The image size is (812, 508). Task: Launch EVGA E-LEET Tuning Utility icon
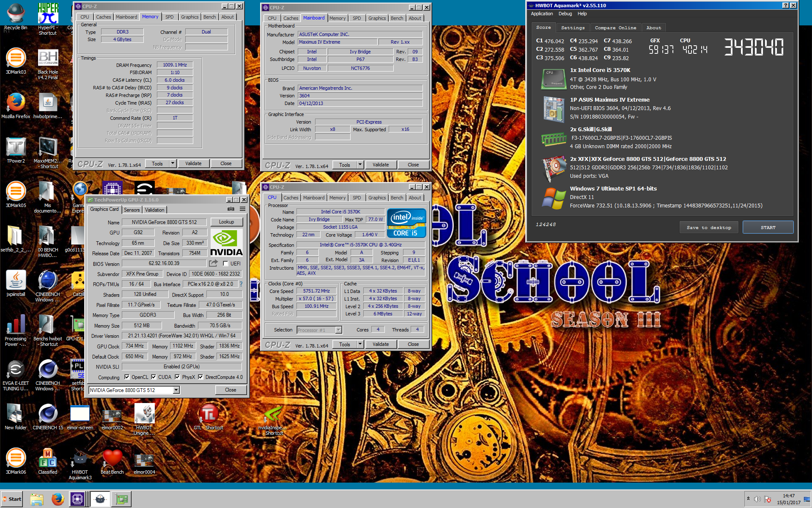point(16,375)
